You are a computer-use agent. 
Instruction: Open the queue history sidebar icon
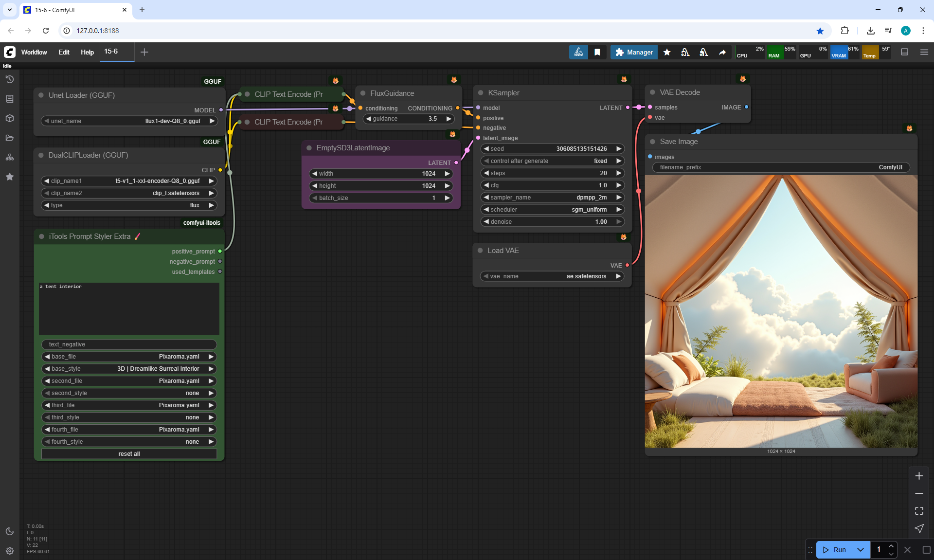(9, 79)
